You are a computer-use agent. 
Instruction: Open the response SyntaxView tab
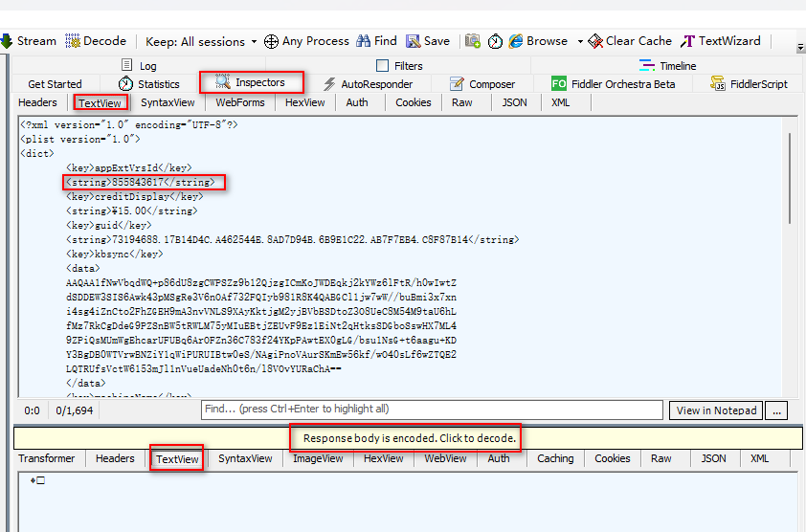tap(245, 458)
